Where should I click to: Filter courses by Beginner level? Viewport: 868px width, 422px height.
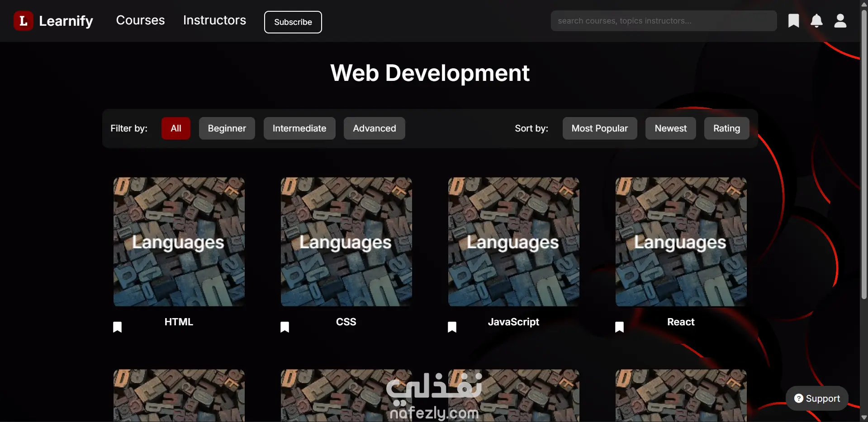227,128
